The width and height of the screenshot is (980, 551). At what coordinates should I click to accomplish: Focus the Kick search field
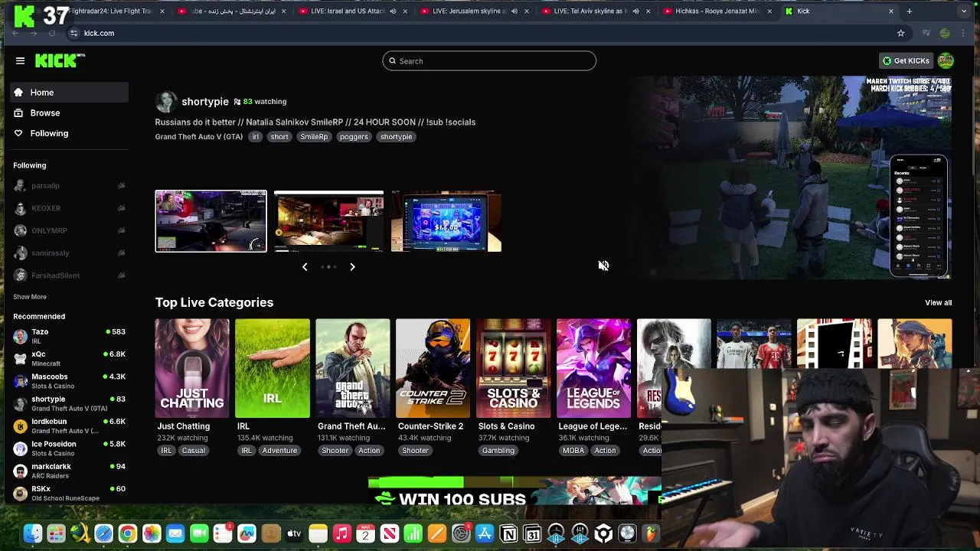pyautogui.click(x=489, y=61)
